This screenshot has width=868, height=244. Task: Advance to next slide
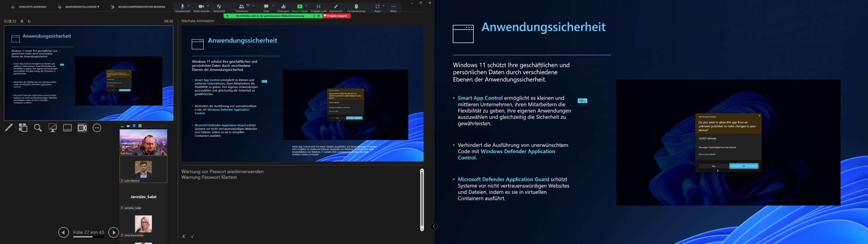114,232
